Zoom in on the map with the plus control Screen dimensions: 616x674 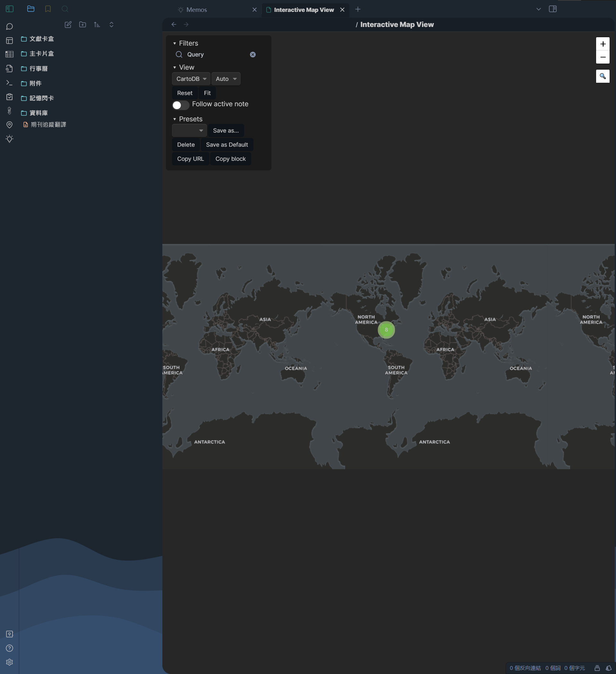tap(603, 44)
